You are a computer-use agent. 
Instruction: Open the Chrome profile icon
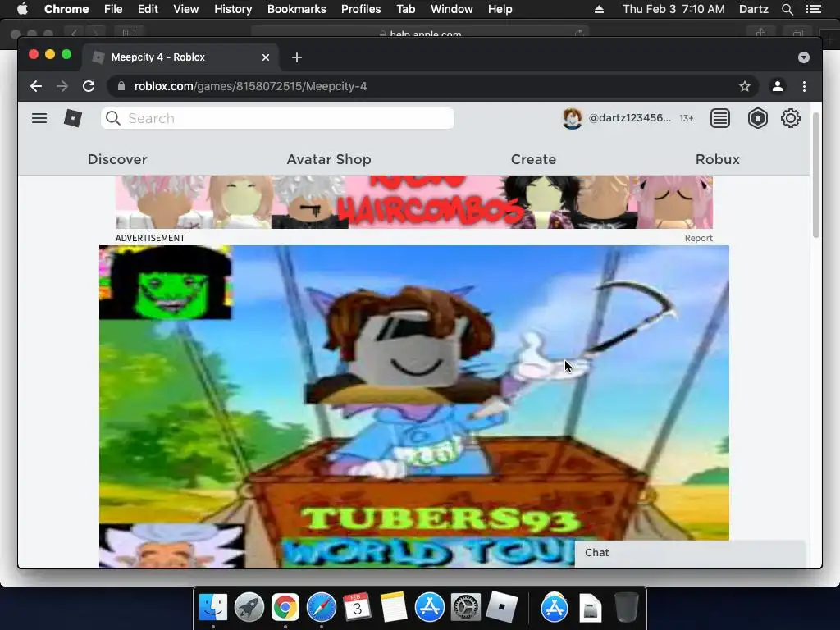click(x=778, y=86)
